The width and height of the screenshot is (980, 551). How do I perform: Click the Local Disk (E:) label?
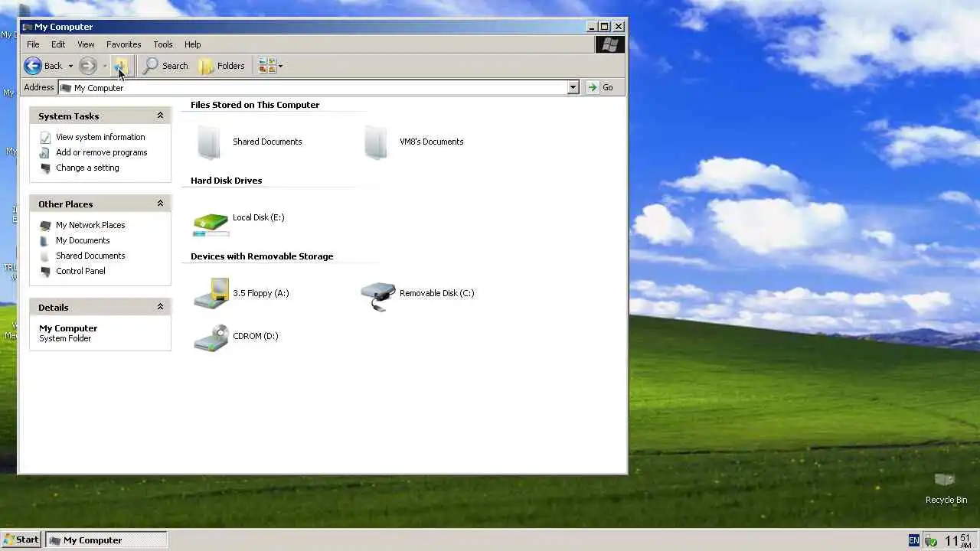258,217
